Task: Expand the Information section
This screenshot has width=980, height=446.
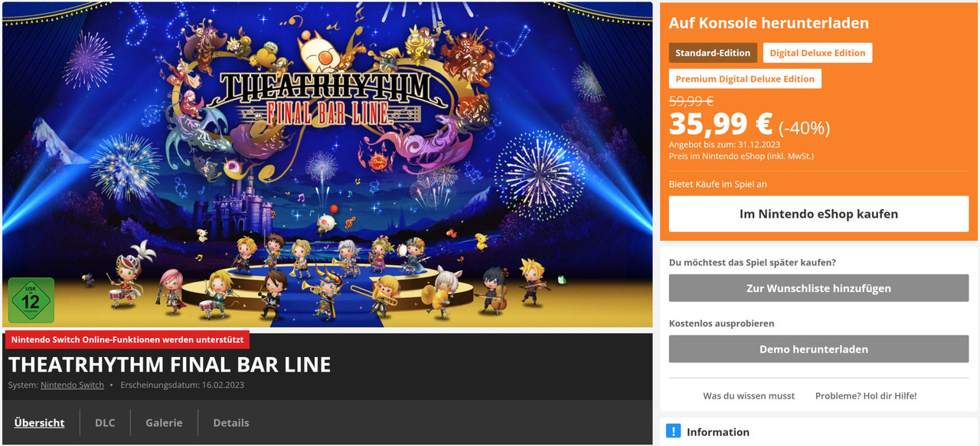Action: (x=819, y=431)
